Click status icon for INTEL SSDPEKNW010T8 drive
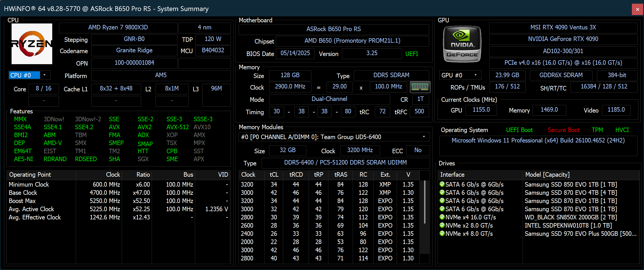This screenshot has width=644, height=270. coord(442,225)
